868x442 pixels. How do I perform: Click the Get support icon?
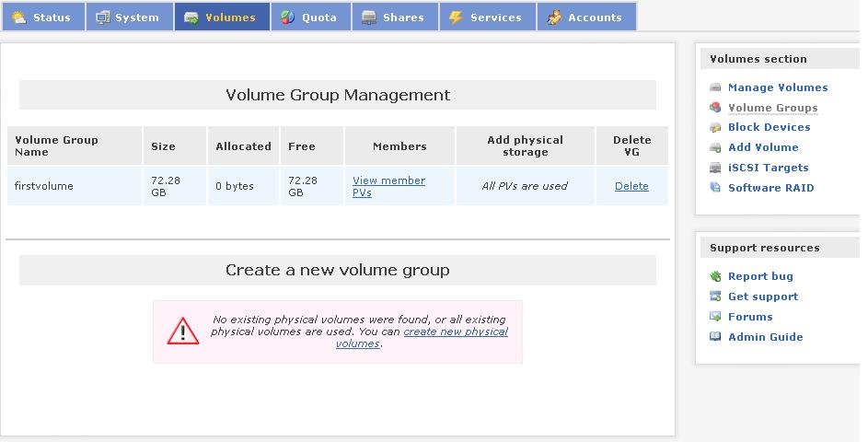(715, 297)
